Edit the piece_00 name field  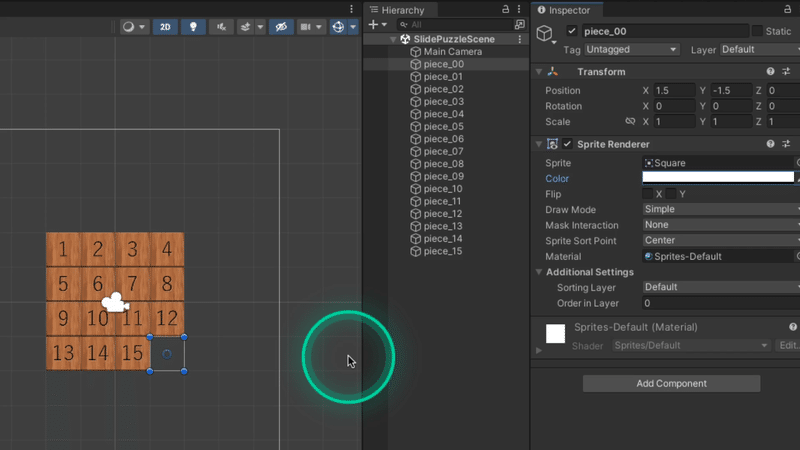(665, 31)
